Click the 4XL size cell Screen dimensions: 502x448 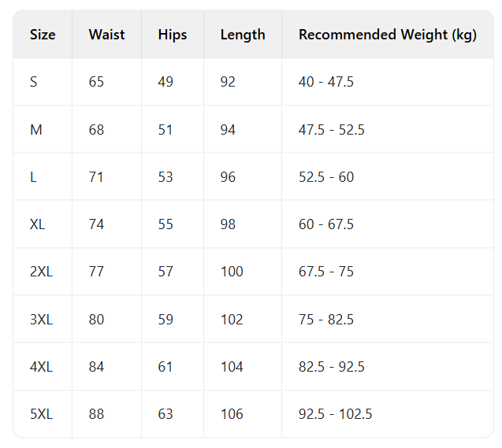(42, 367)
